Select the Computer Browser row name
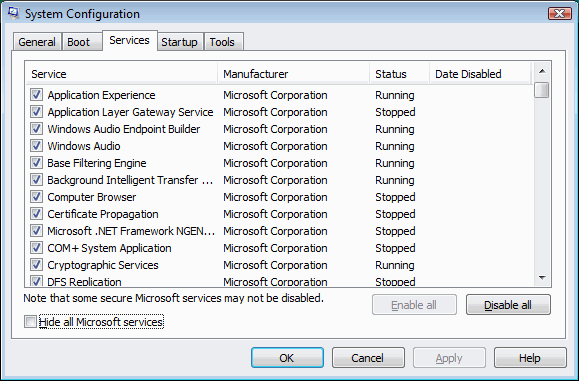579x381 pixels. (x=92, y=197)
